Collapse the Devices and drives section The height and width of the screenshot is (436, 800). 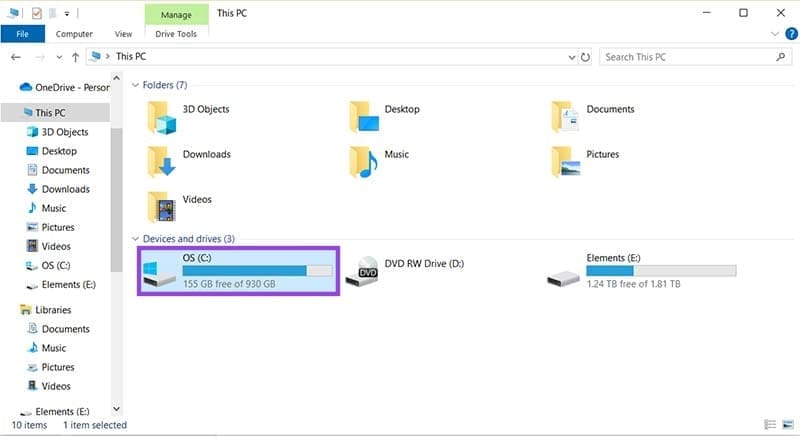136,239
